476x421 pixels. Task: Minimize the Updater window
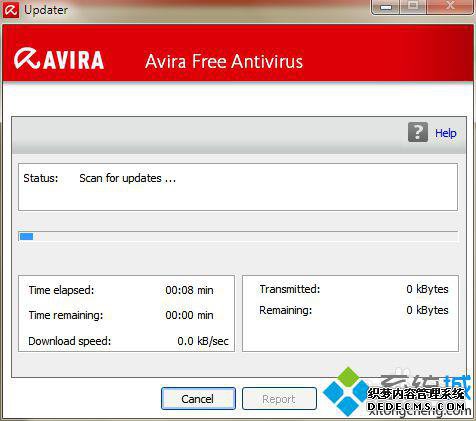pos(385,7)
